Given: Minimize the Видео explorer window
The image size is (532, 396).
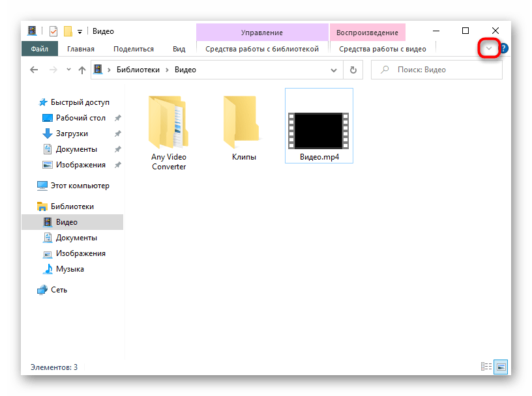Looking at the screenshot, I should (x=436, y=31).
